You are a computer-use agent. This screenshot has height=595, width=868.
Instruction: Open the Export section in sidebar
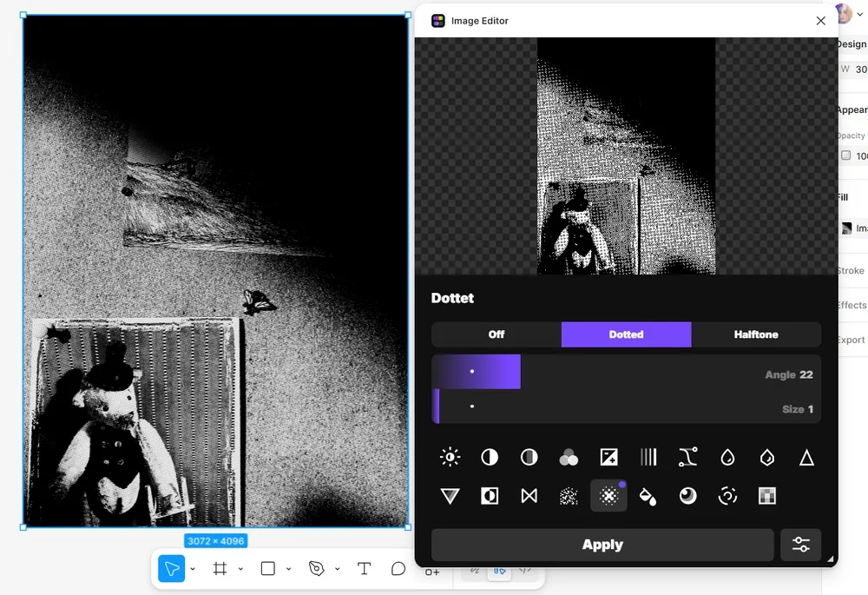[x=851, y=340]
